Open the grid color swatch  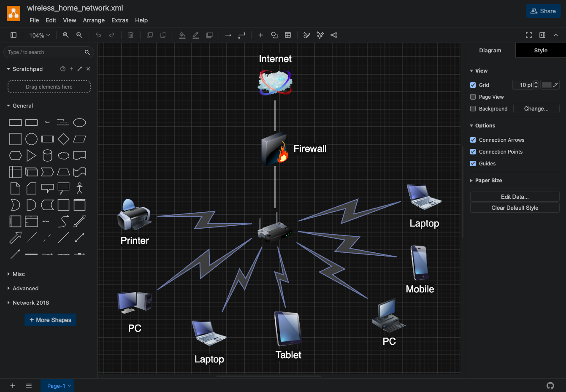(x=550, y=85)
